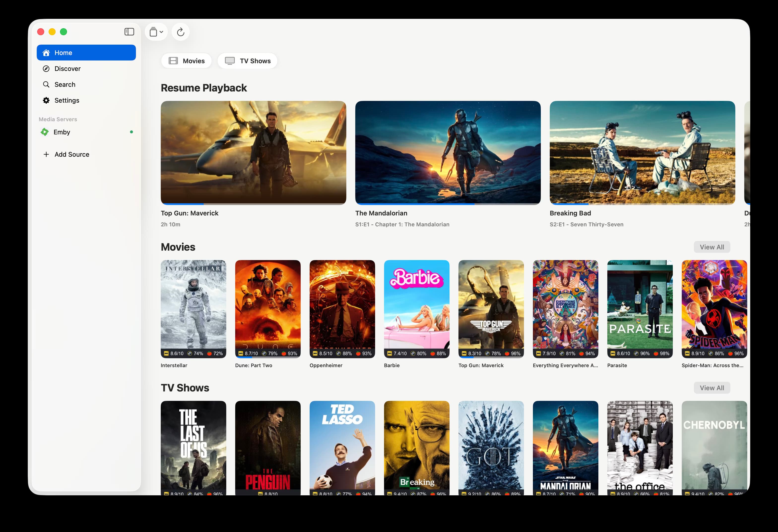778x532 pixels.
Task: Open Breaking Bad poster in TV Shows
Action: pyautogui.click(x=417, y=448)
